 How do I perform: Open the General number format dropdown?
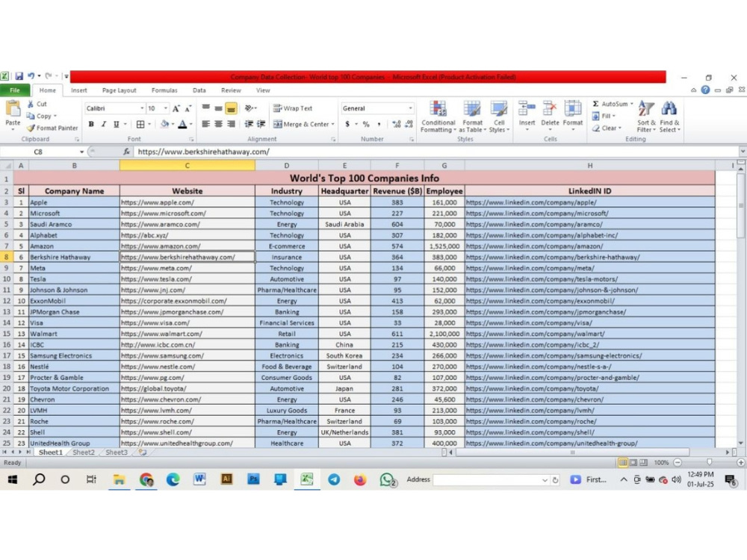tap(410, 108)
